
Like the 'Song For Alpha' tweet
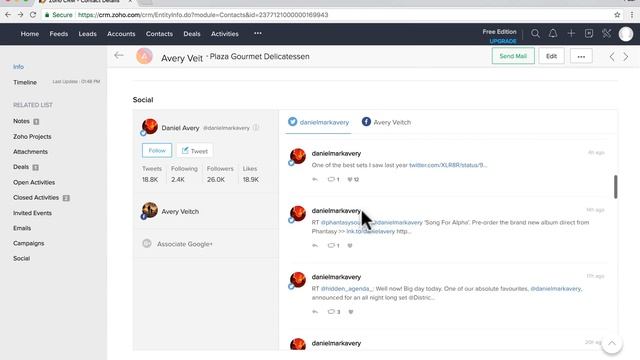[350, 245]
